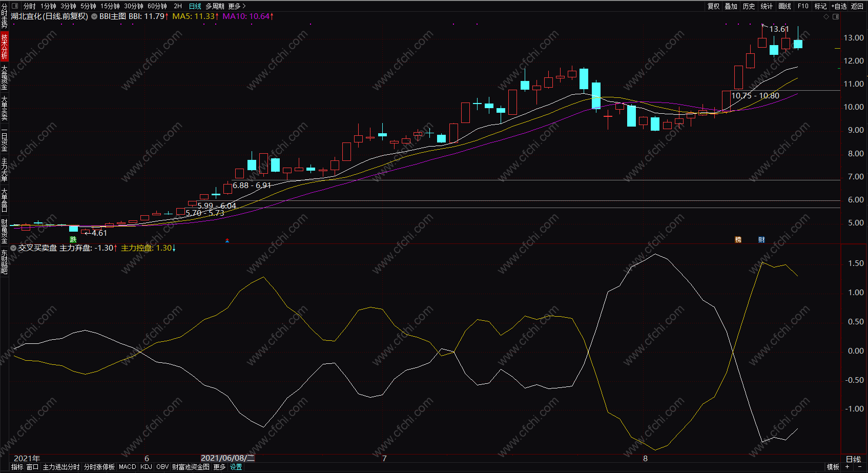Open the 复权 adjustment menu
Viewport: 868px width, 473px height.
tap(714, 6)
